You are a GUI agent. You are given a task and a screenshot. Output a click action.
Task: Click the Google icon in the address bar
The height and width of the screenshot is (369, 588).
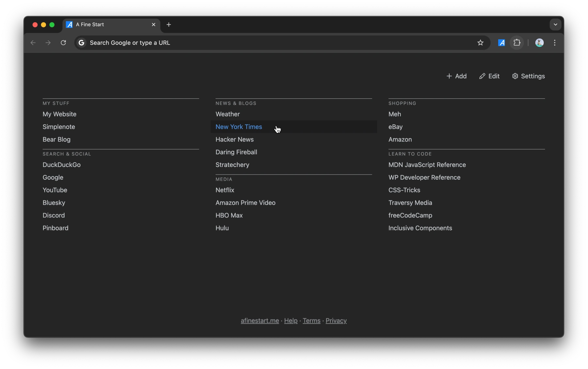click(81, 43)
